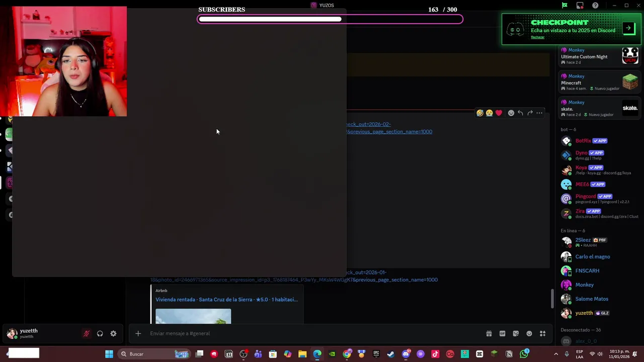Screen dimensions: 644x362
Task: Forward the hovered message
Action: pyautogui.click(x=530, y=113)
